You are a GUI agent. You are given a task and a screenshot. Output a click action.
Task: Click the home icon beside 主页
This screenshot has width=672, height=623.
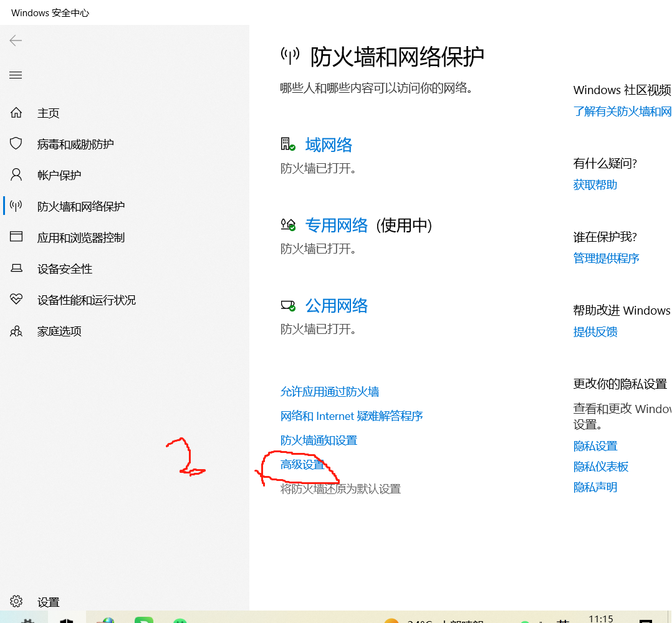[x=16, y=113]
